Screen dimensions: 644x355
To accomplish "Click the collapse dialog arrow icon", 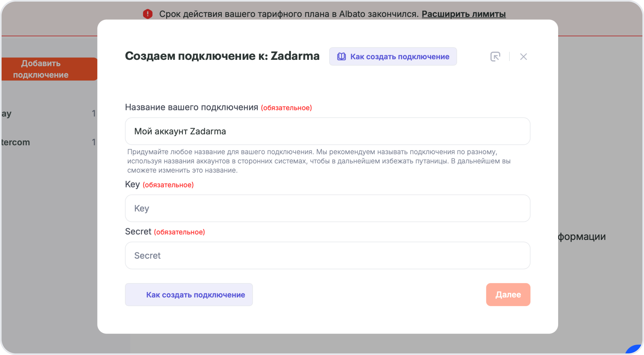I will pyautogui.click(x=495, y=56).
